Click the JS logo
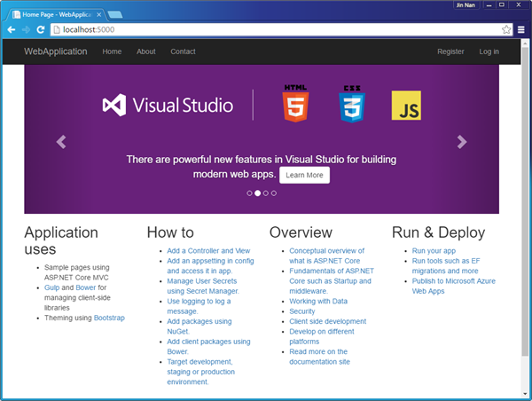Screen dimensions: 532x401 (x=406, y=106)
